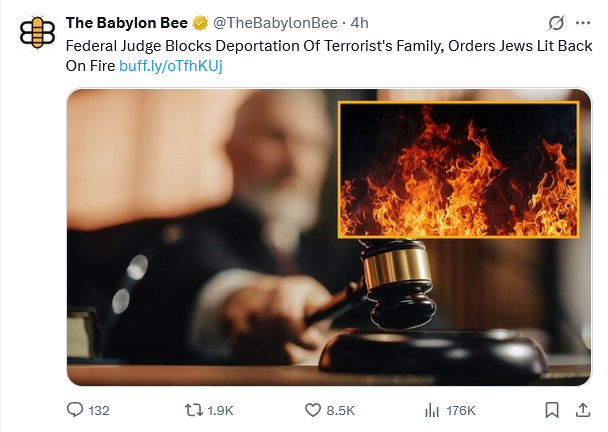The image size is (608, 432).
Task: Open "The Babylon Bee" display name link
Action: [x=126, y=22]
